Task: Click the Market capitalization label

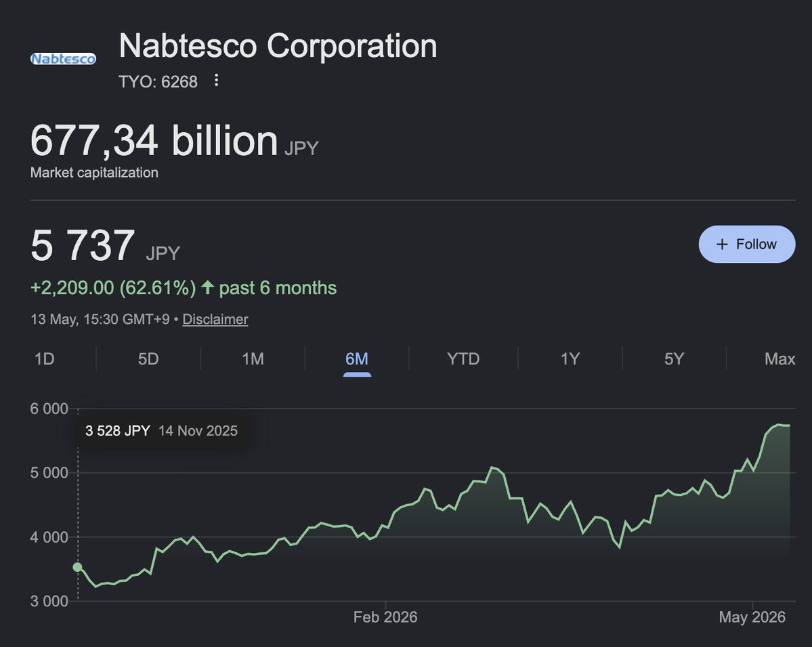Action: pos(94,173)
